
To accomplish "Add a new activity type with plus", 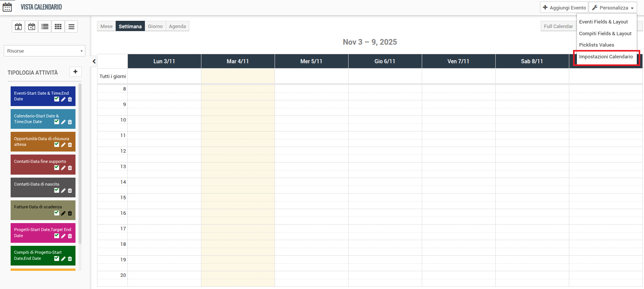I will pyautogui.click(x=75, y=72).
